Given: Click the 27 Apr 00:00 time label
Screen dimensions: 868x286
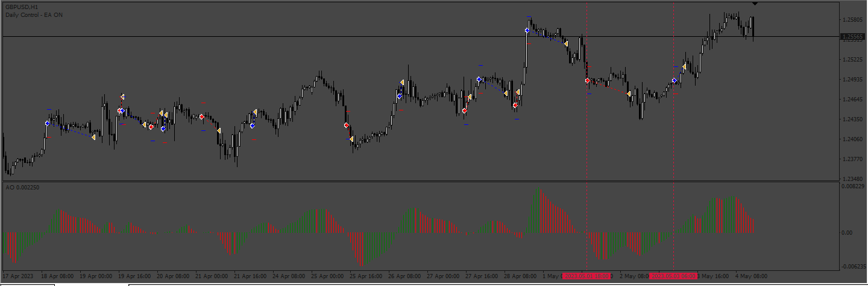Looking at the screenshot, I should 442,276.
